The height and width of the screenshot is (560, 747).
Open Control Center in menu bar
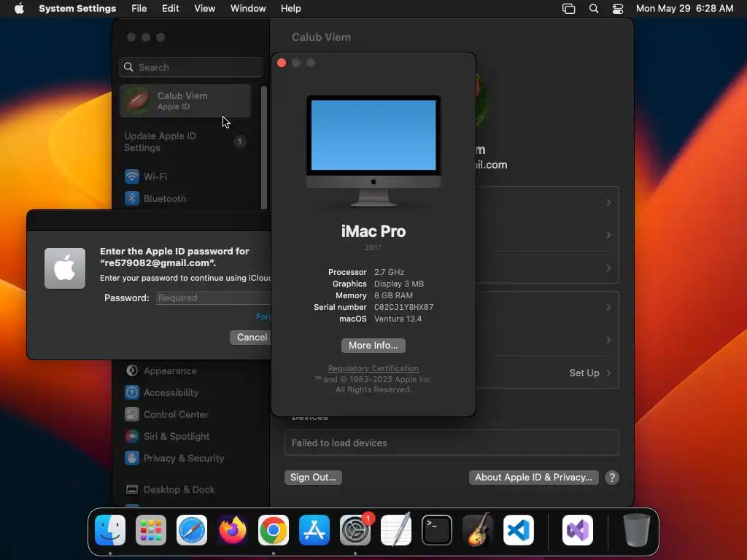click(618, 8)
